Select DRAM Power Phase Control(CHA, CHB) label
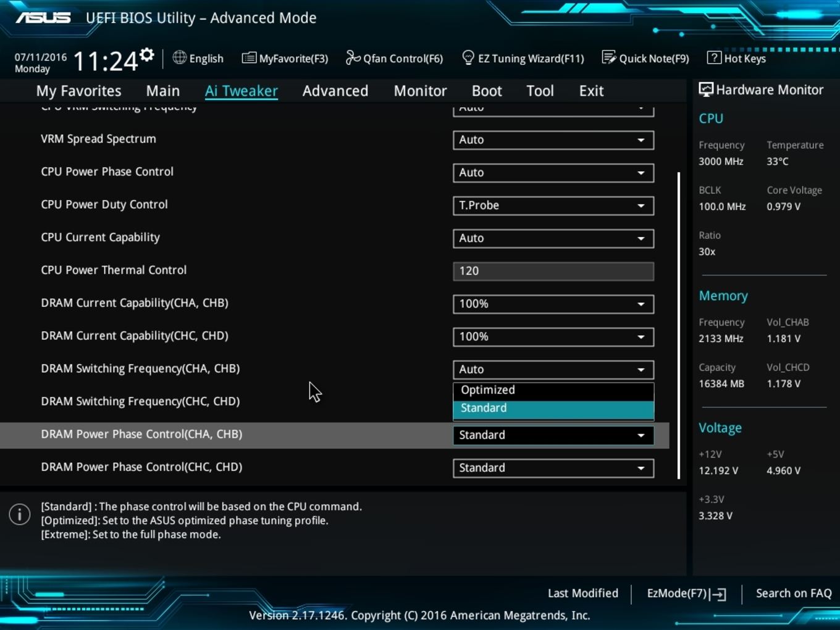The image size is (840, 630). point(141,434)
